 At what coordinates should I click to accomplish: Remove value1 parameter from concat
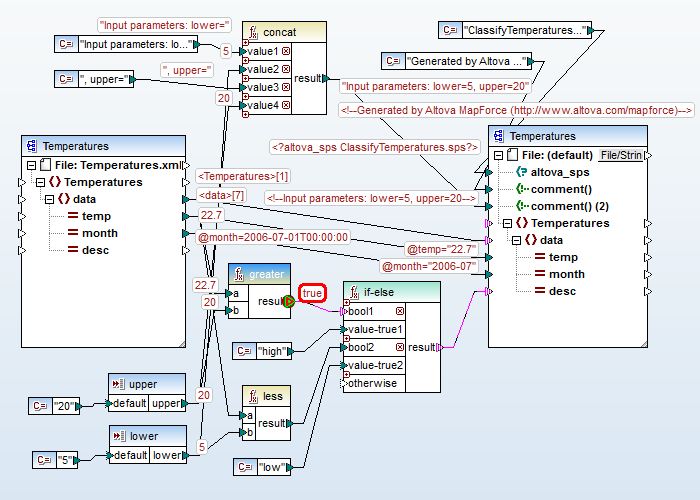point(286,50)
